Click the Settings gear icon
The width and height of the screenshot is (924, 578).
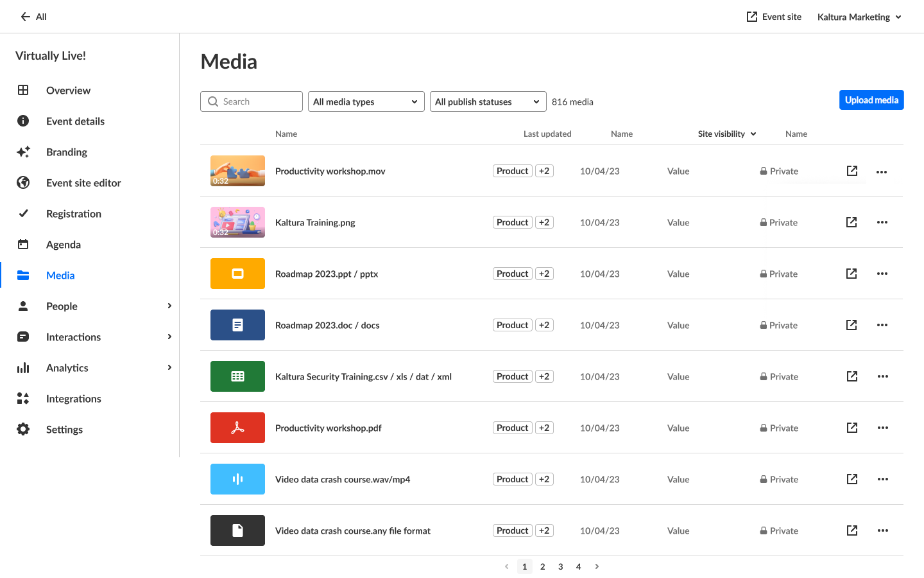coord(23,430)
